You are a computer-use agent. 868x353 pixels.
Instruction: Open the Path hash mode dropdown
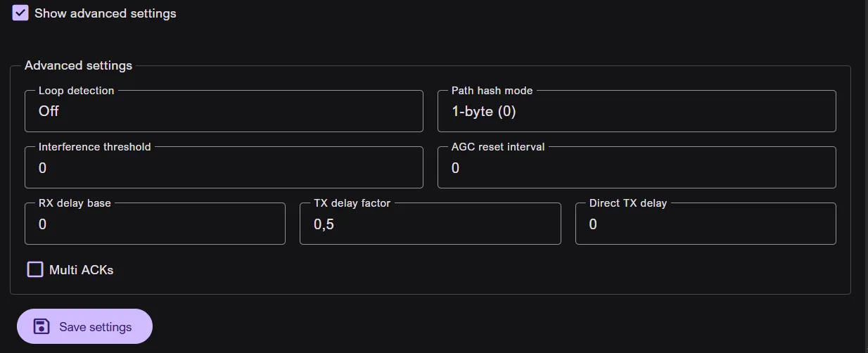(x=636, y=112)
